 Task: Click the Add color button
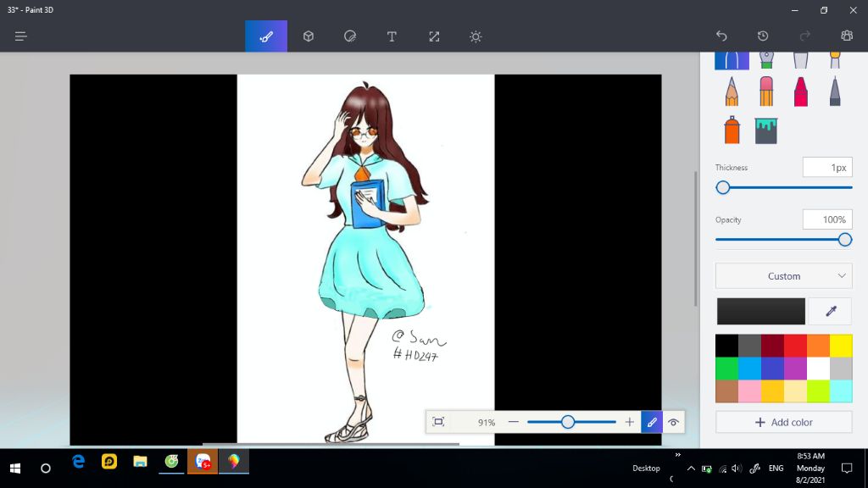click(783, 422)
